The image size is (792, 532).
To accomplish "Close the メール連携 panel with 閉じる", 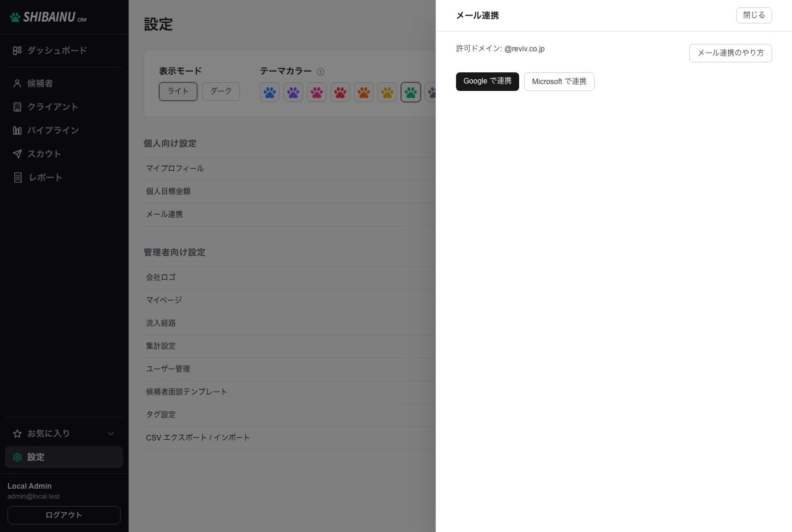I will (x=754, y=15).
